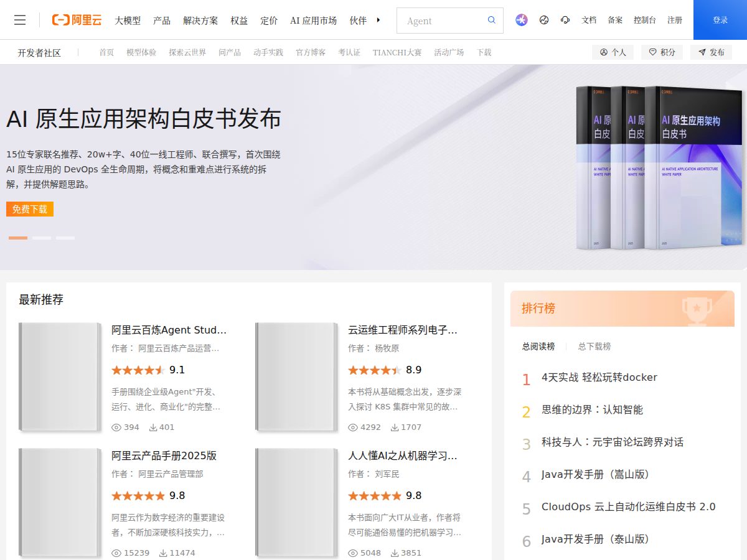Click the eye views icon showing 394
Screen dimensions: 747x560
point(116,427)
